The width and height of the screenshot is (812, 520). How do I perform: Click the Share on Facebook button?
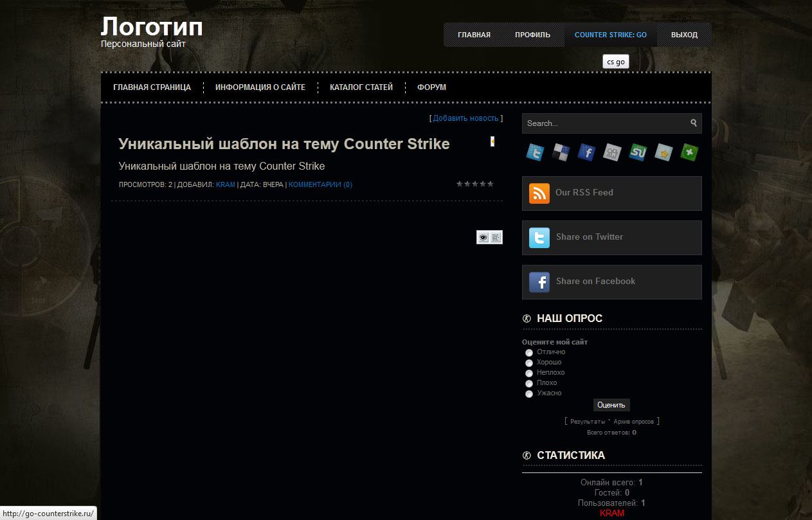click(x=612, y=282)
